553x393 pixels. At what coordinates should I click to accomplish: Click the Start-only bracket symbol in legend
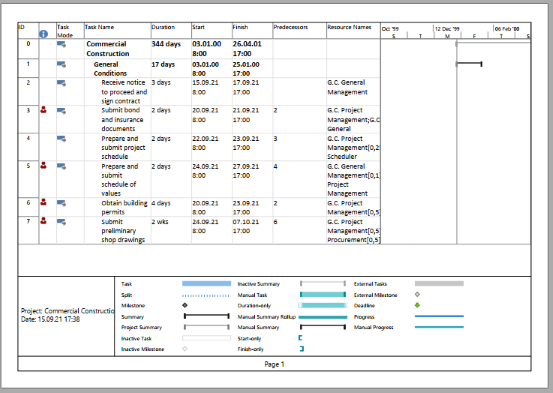click(300, 338)
